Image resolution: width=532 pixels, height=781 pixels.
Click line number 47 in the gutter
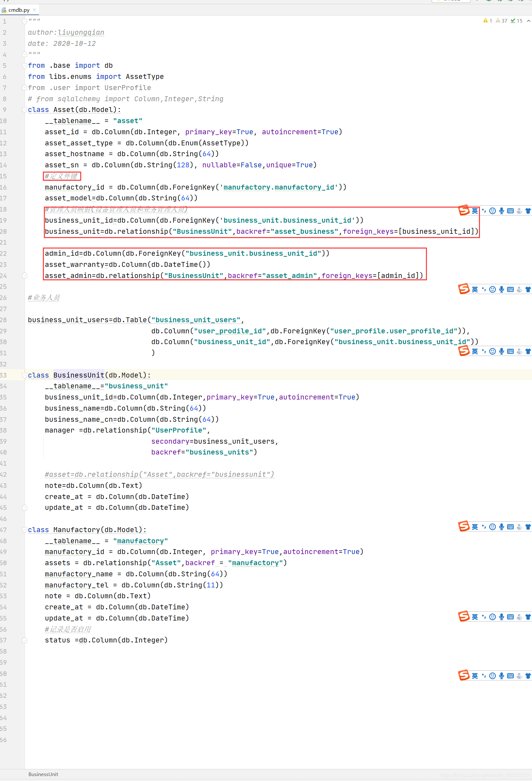(x=3, y=530)
